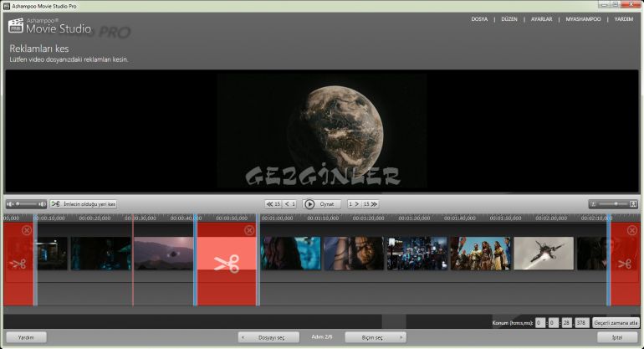Click the 'Adım 2/6' step text
Image resolution: width=644 pixels, height=349 pixels.
tap(322, 336)
